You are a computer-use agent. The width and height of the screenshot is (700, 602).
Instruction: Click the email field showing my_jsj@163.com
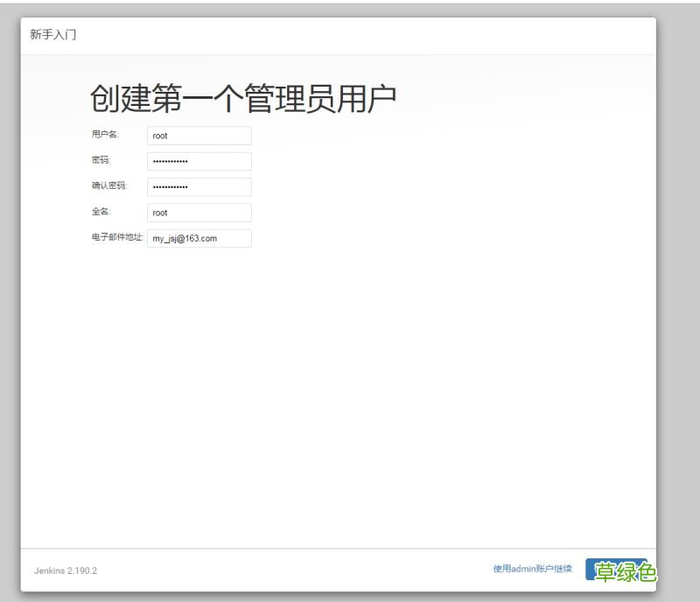click(199, 237)
